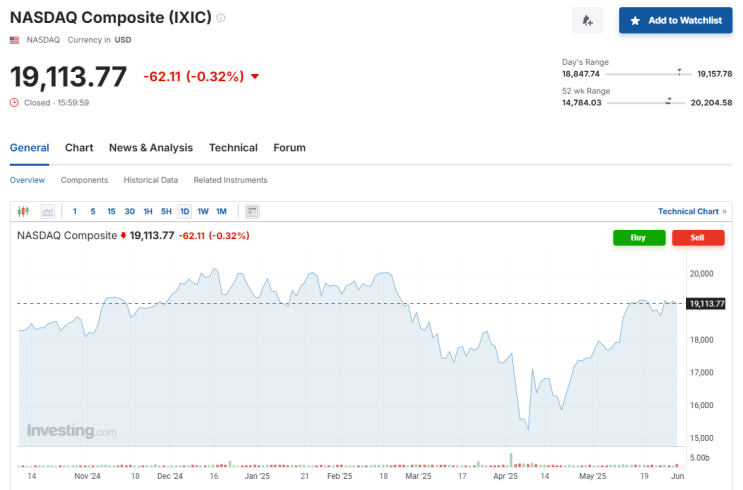
Task: Set chart interval to 15 minutes
Action: 111,211
